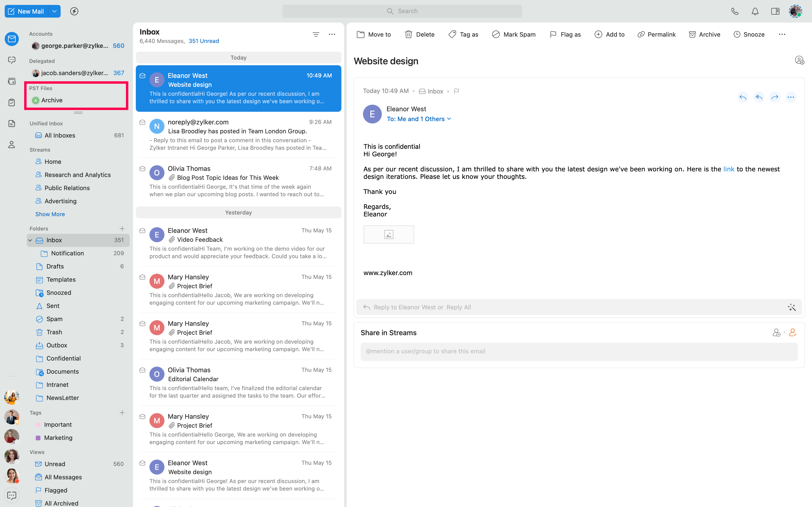Click the Forward arrow icon on email
The image size is (812, 507).
tap(774, 97)
